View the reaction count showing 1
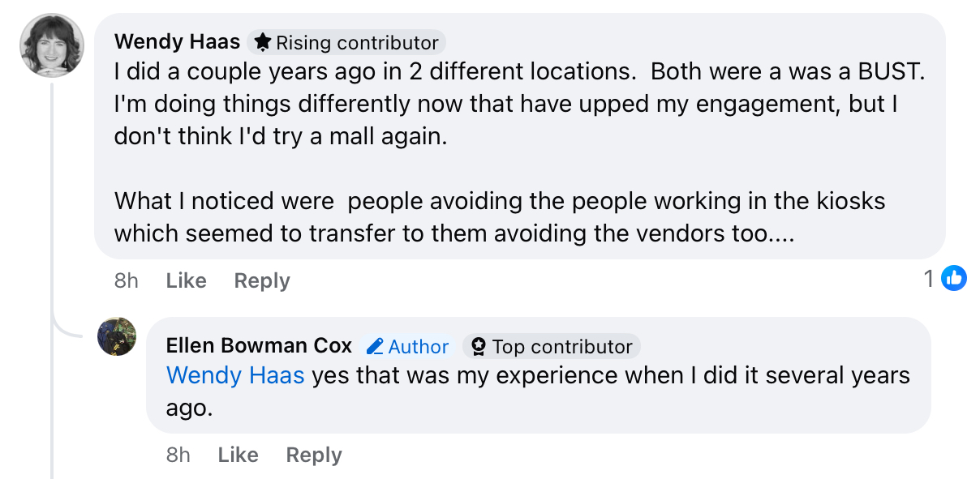The width and height of the screenshot is (980, 479). pyautogui.click(x=929, y=279)
